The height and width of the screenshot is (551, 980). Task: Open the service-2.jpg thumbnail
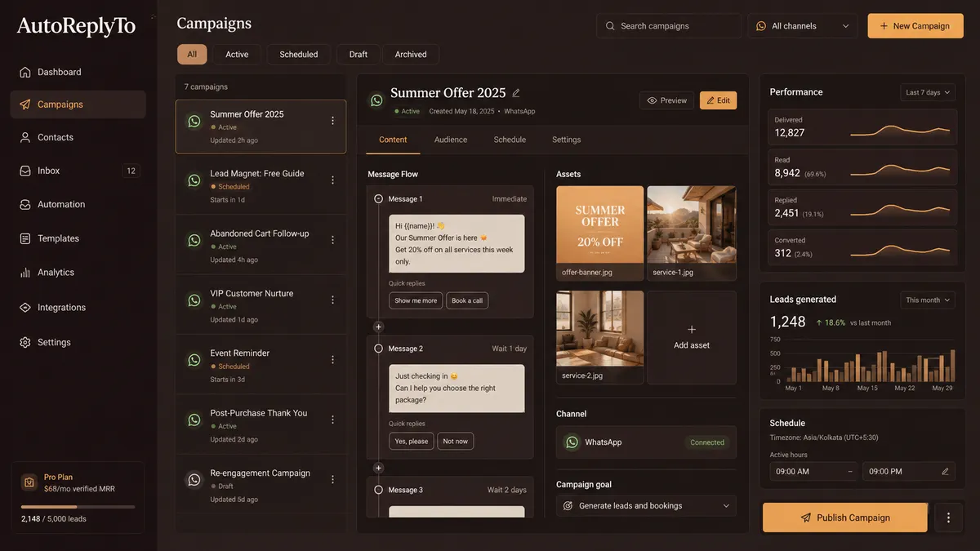coord(600,337)
